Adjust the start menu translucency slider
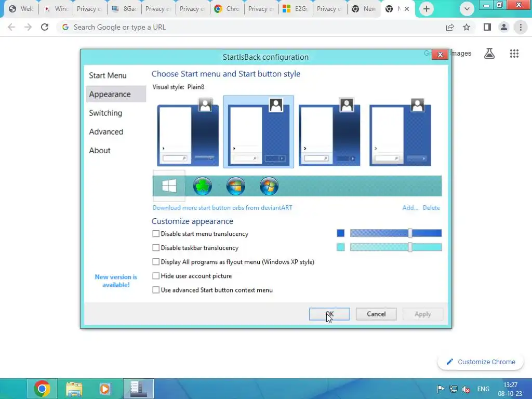Screen dimensions: 532x399 [410, 233]
